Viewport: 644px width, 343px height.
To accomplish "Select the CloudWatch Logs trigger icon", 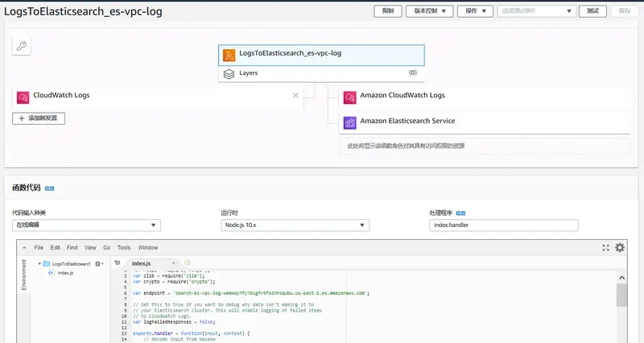I will coord(23,97).
